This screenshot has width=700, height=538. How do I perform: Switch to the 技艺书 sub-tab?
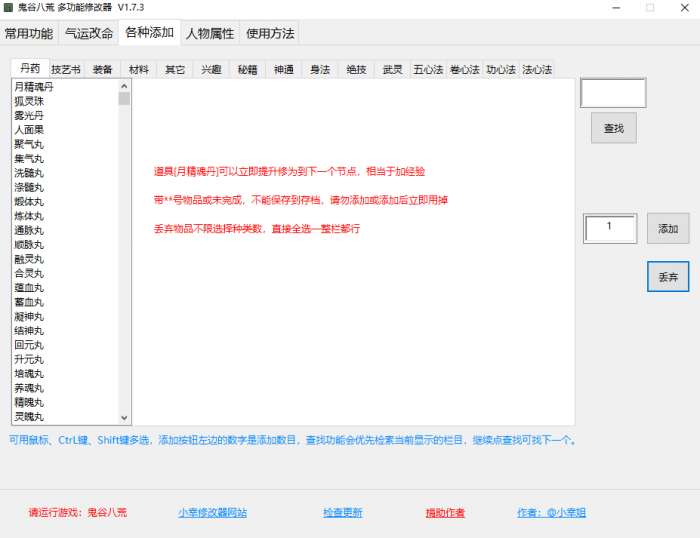pyautogui.click(x=66, y=70)
